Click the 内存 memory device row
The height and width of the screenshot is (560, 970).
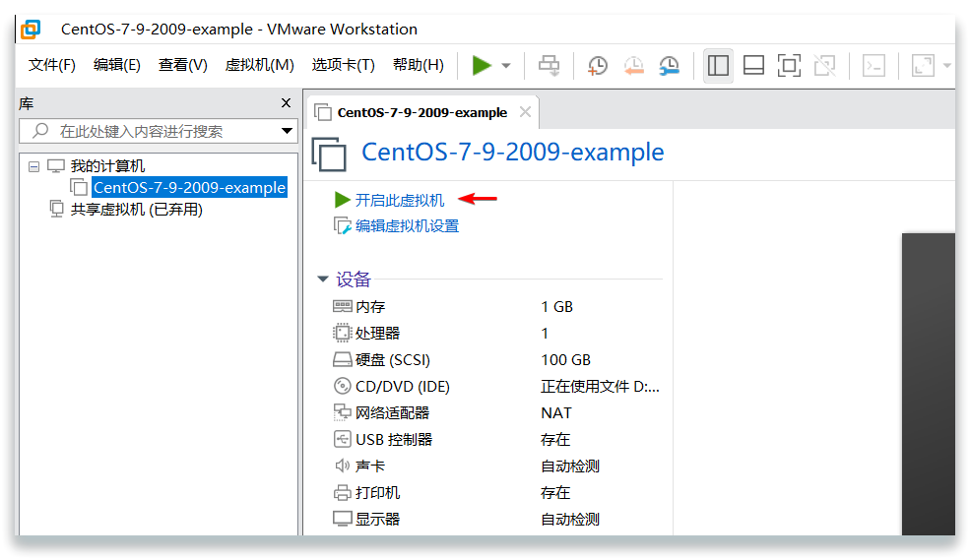[x=496, y=307]
